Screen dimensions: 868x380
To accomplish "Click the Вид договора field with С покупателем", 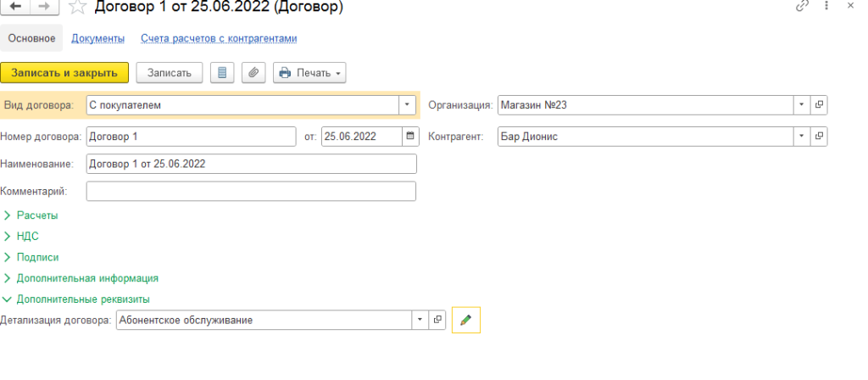I will click(242, 104).
